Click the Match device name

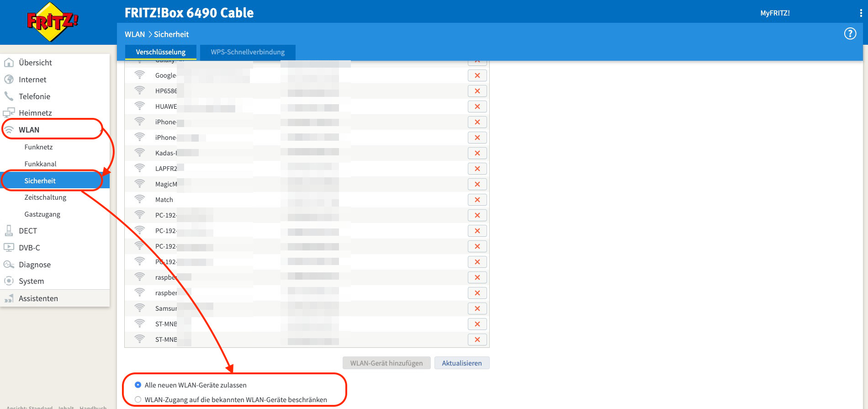coord(164,200)
